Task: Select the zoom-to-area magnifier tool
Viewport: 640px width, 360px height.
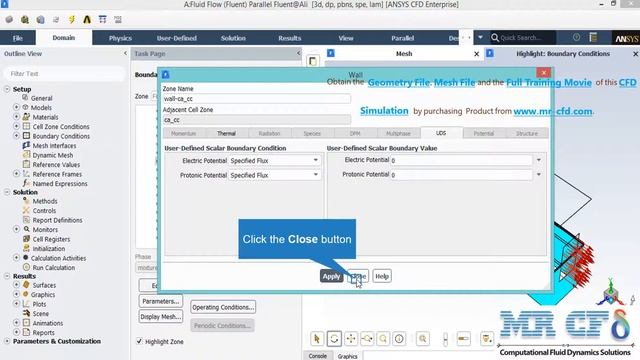Action: click(383, 338)
